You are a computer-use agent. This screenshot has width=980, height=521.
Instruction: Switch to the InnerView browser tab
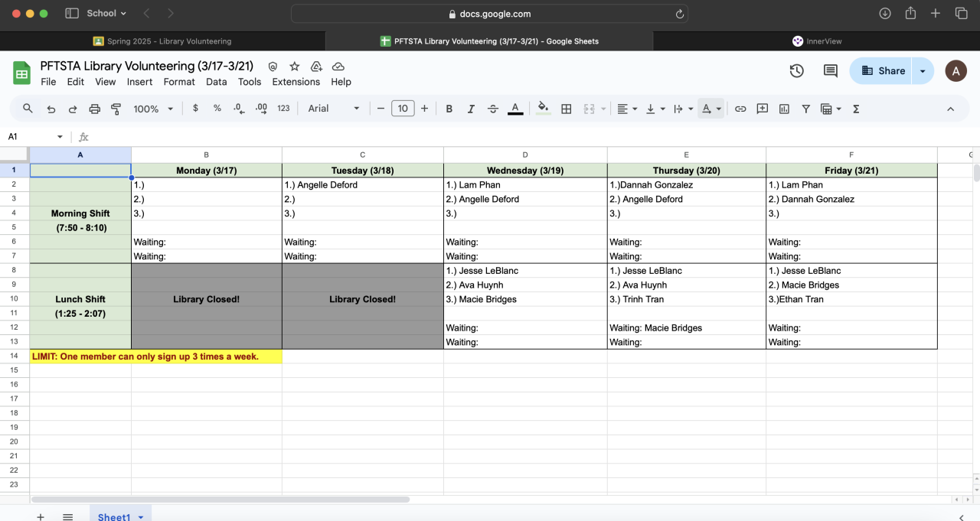816,41
